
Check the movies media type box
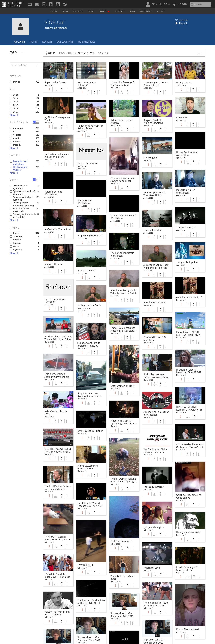coord(11,82)
